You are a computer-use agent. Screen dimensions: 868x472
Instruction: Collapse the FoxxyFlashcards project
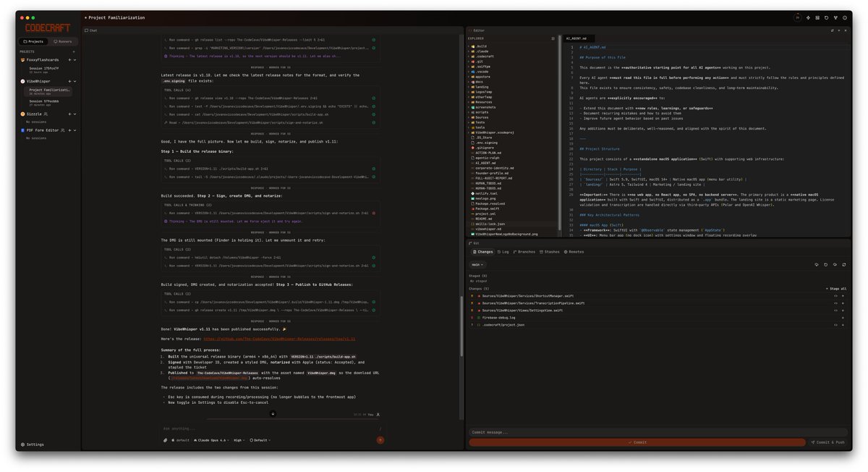pyautogui.click(x=75, y=59)
